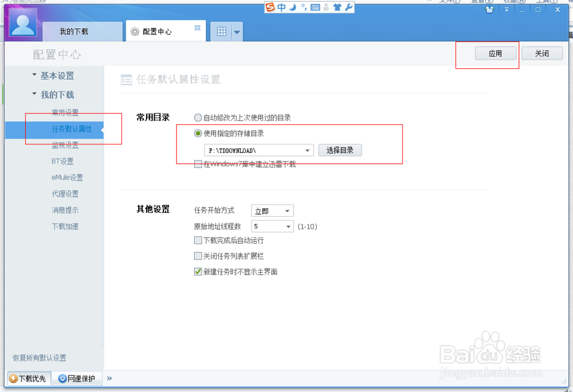The image size is (573, 392).
Task: Change skin with the t-shirt icon
Action: [x=338, y=7]
